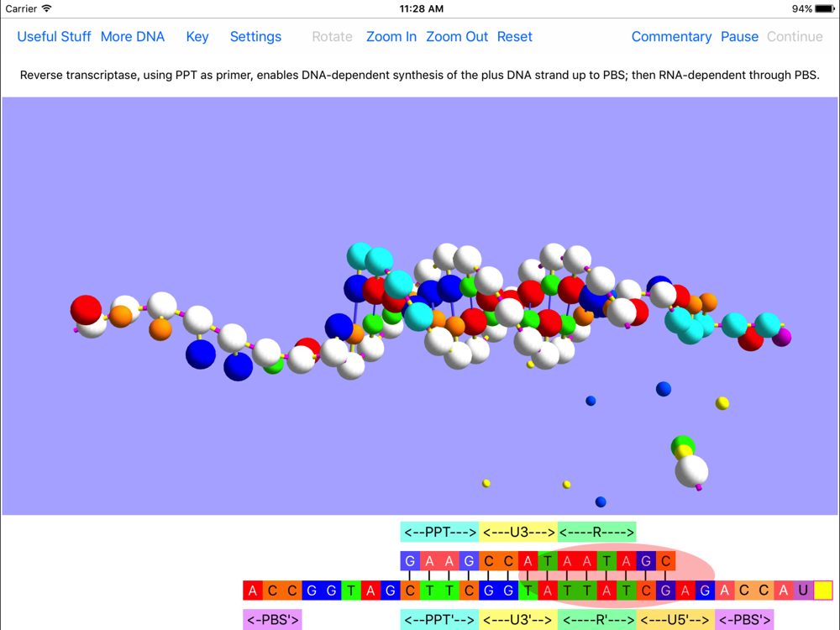Viewport: 840px width, 630px height.
Task: Click the magenta sphere at right end of chain
Action: point(781,337)
